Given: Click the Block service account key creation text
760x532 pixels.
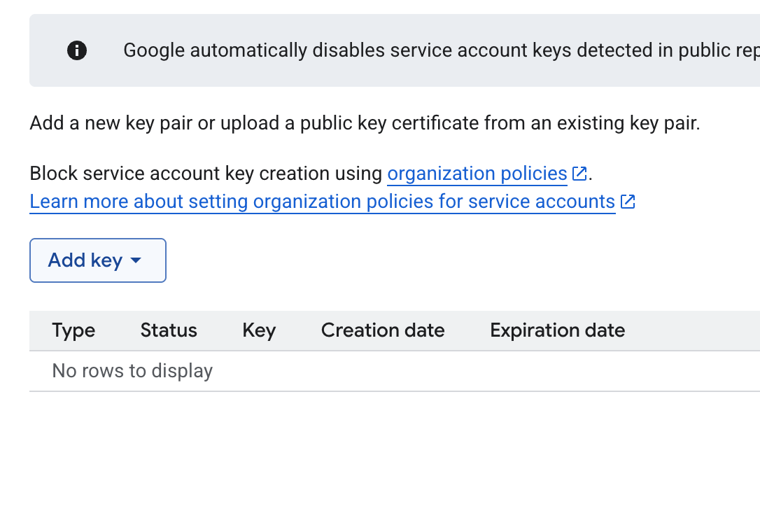Looking at the screenshot, I should (x=206, y=174).
